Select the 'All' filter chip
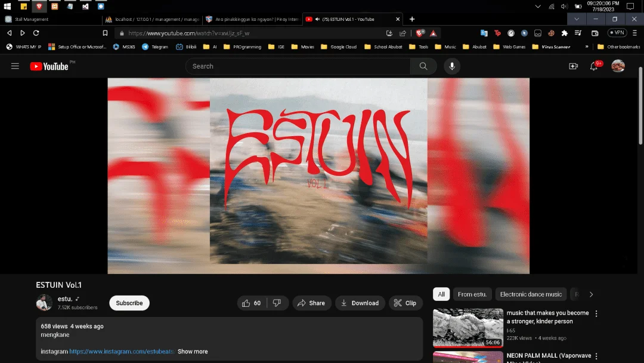The image size is (644, 363). (441, 294)
